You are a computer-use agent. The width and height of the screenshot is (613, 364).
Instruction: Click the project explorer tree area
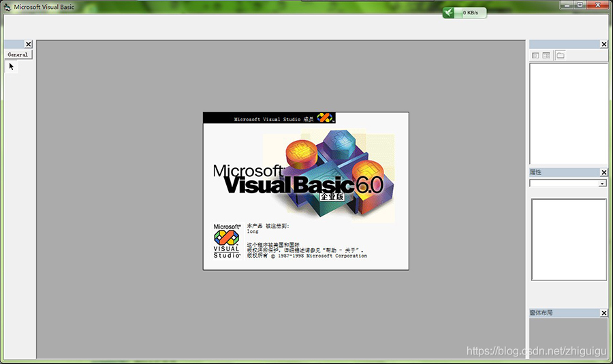pyautogui.click(x=569, y=114)
